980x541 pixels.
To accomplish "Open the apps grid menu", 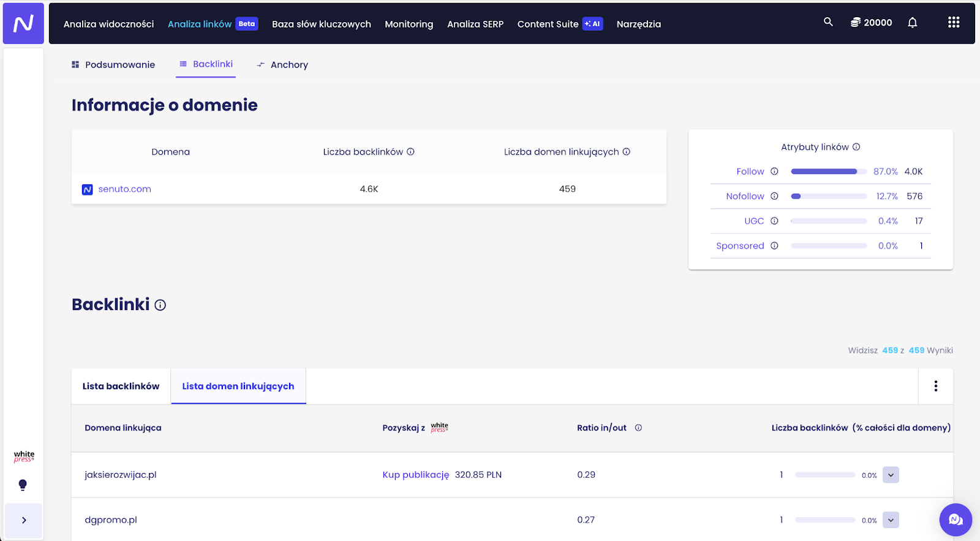I will click(954, 23).
